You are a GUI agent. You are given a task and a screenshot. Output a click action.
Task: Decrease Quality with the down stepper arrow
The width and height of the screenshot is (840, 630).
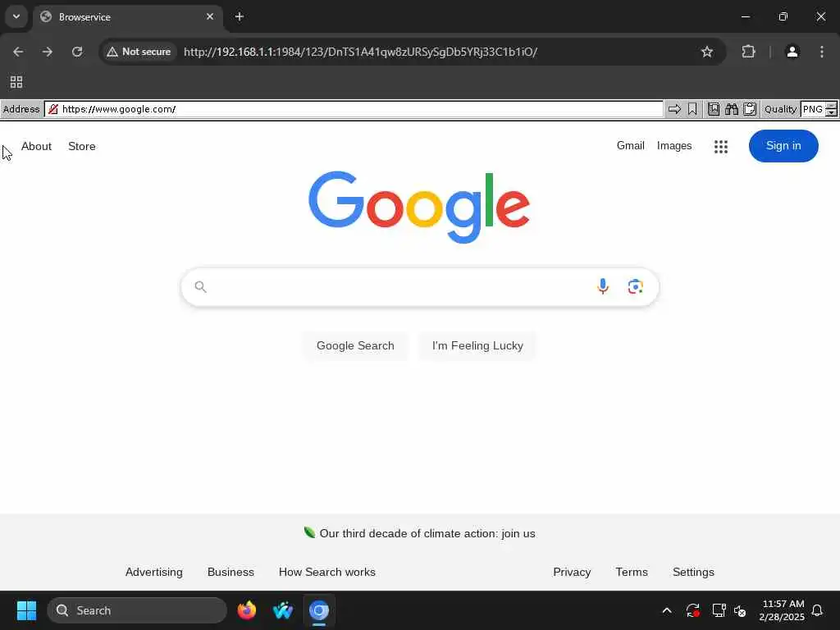click(x=831, y=112)
